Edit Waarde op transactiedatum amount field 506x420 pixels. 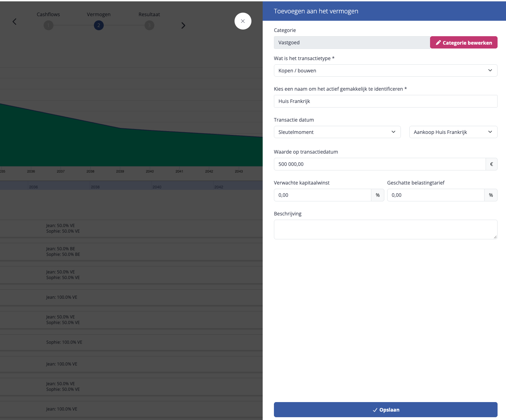point(380,164)
